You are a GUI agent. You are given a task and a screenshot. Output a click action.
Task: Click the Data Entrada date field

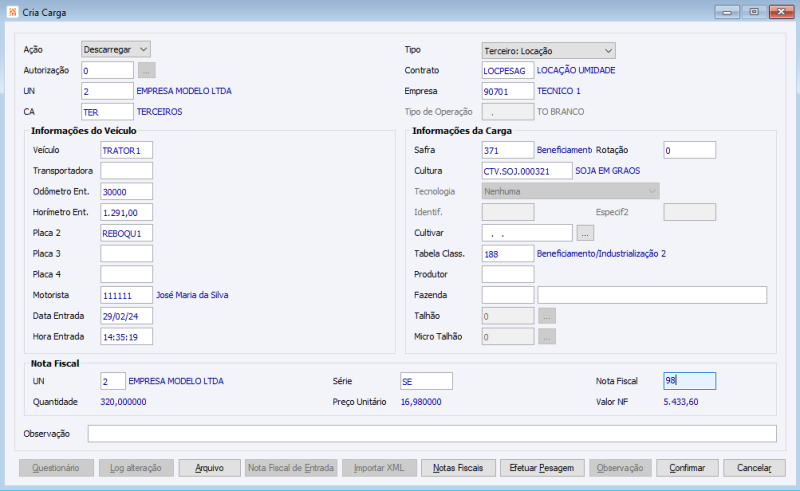coord(126,316)
